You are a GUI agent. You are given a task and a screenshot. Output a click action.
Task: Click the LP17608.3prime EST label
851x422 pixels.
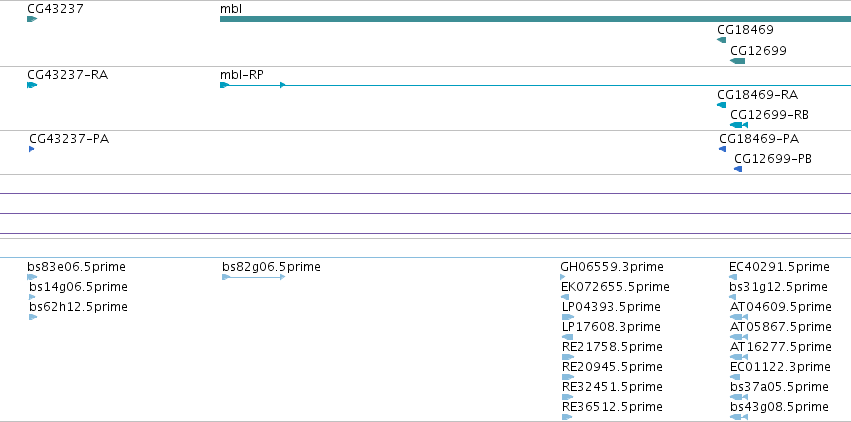pos(611,327)
